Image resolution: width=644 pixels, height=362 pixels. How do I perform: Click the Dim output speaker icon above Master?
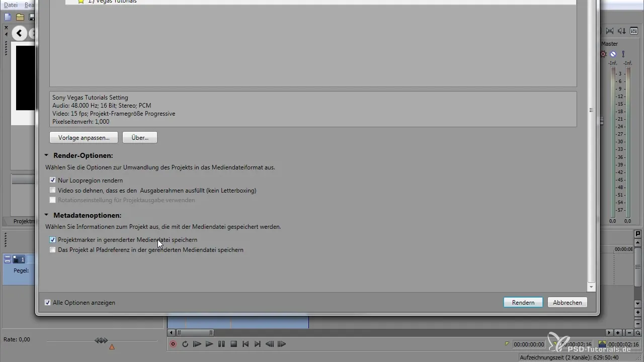point(622,31)
